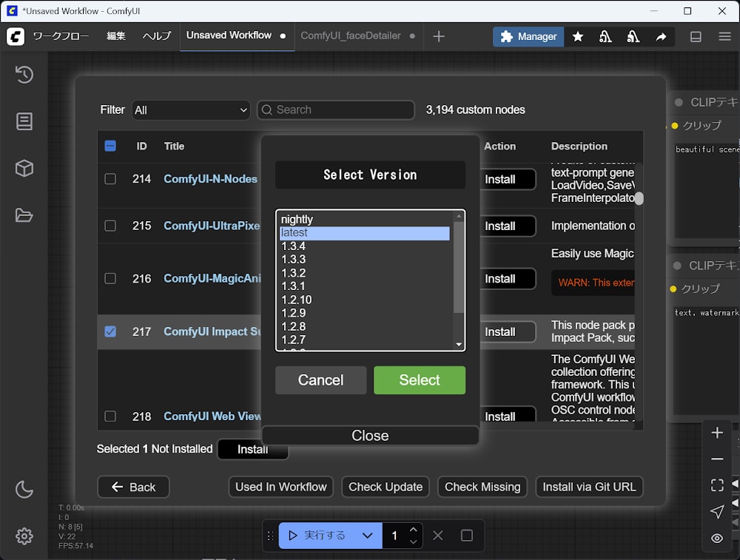This screenshot has height=560, width=740.
Task: Open the node library sidebar icon
Action: coord(24,121)
